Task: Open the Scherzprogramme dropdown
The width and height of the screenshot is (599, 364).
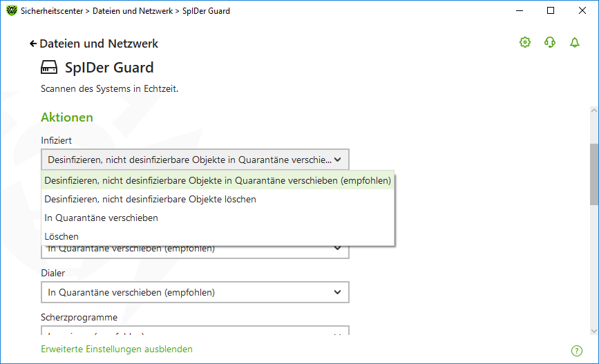Action: (195, 330)
